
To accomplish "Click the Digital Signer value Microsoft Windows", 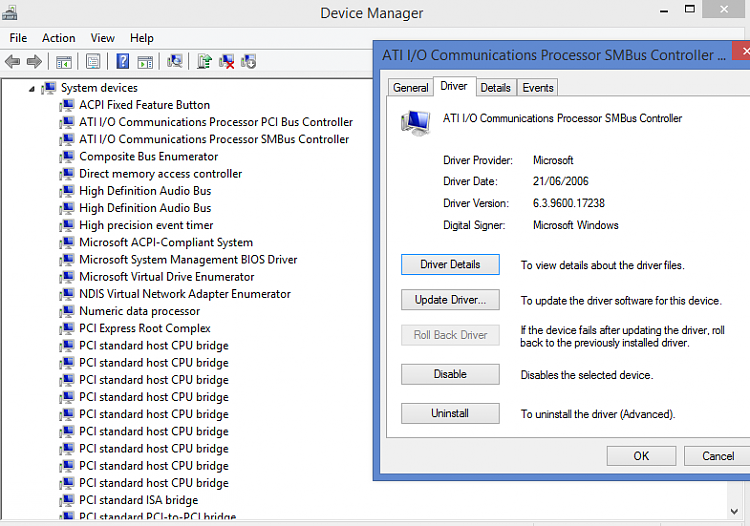I will point(575,225).
